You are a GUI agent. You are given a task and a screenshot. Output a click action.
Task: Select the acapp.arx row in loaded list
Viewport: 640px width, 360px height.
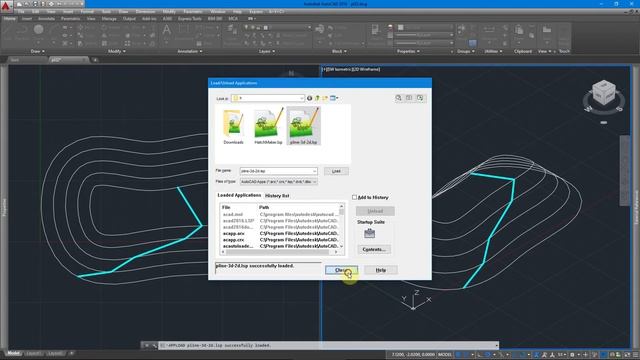point(281,233)
